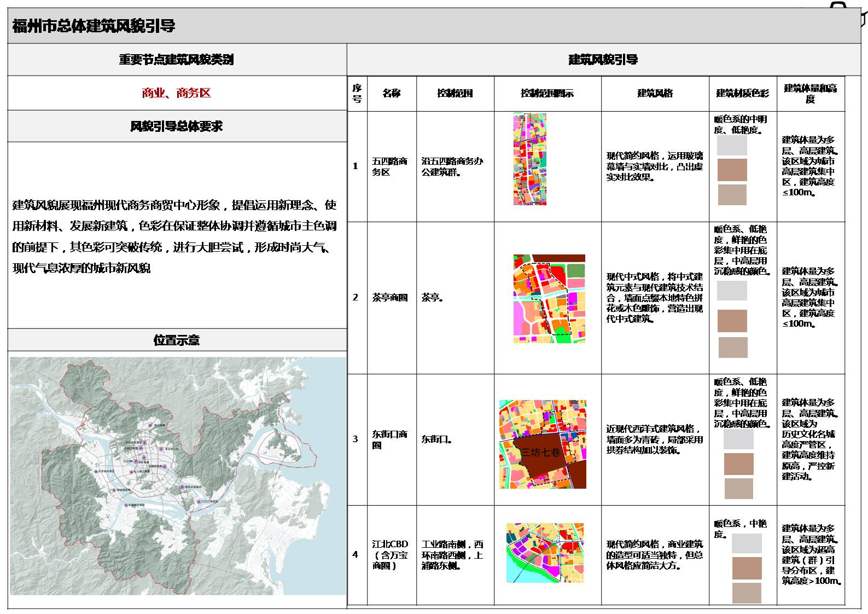Click the 福州市总体建筑风貌引导 title bar

point(93,26)
